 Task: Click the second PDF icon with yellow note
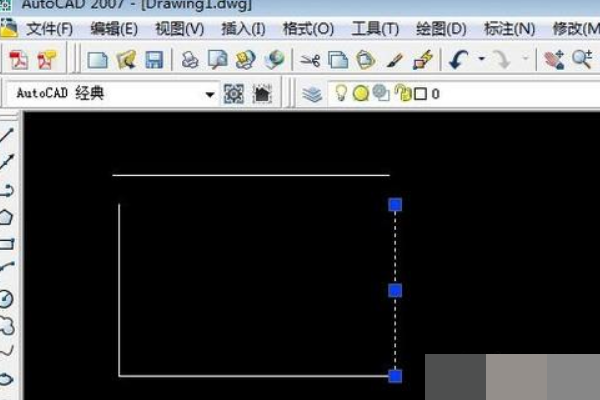coord(46,60)
